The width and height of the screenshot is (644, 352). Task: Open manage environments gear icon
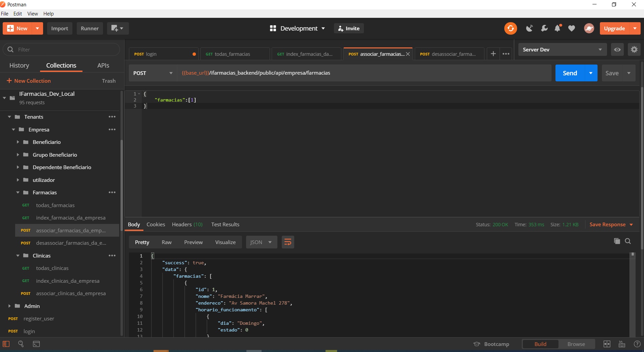634,49
